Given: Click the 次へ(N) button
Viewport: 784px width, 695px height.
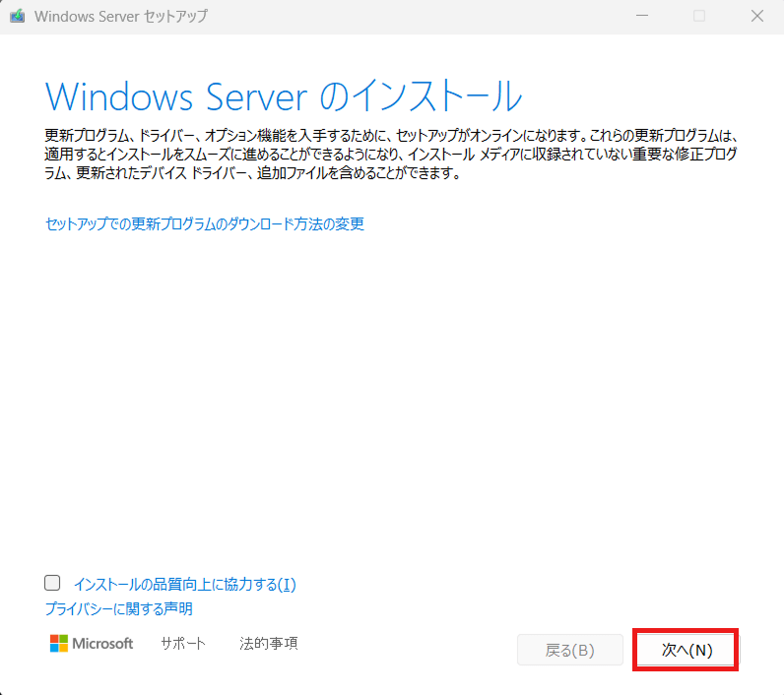Looking at the screenshot, I should click(x=686, y=650).
